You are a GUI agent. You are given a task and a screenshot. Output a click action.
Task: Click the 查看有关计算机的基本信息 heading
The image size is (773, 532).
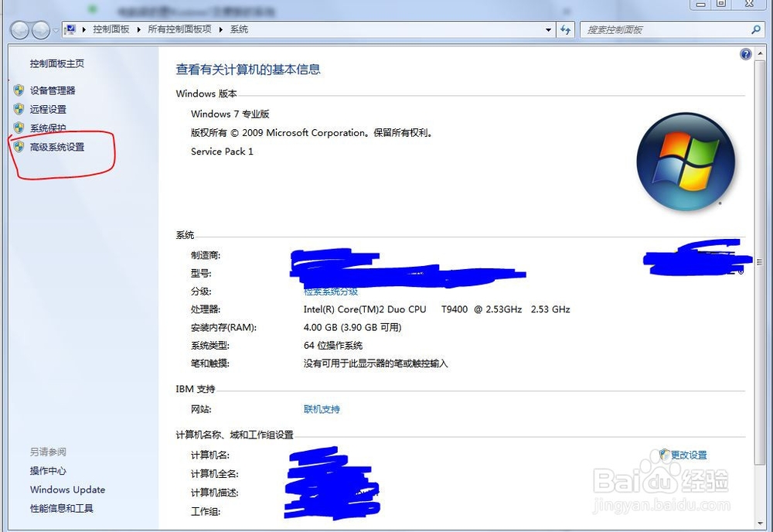[x=248, y=70]
